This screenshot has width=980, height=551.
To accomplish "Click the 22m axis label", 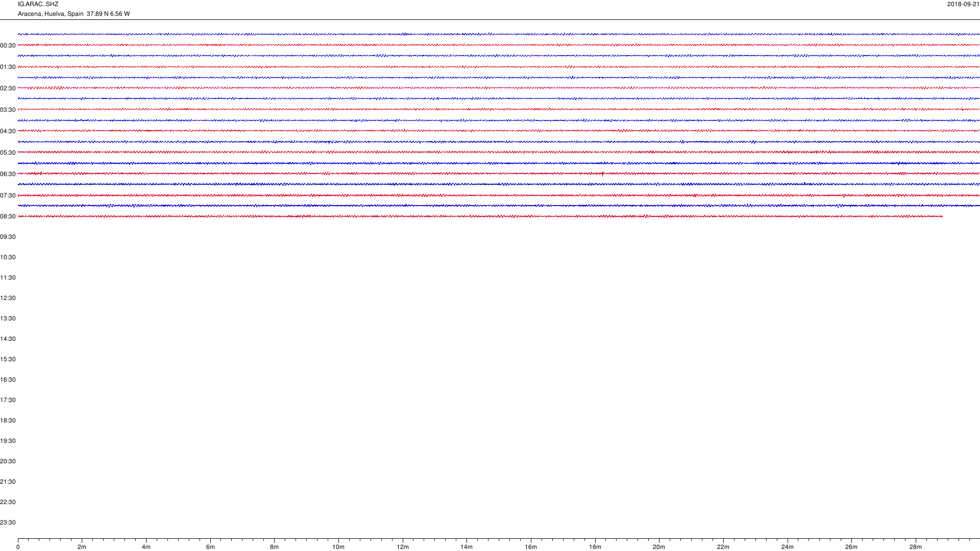I will [x=723, y=547].
